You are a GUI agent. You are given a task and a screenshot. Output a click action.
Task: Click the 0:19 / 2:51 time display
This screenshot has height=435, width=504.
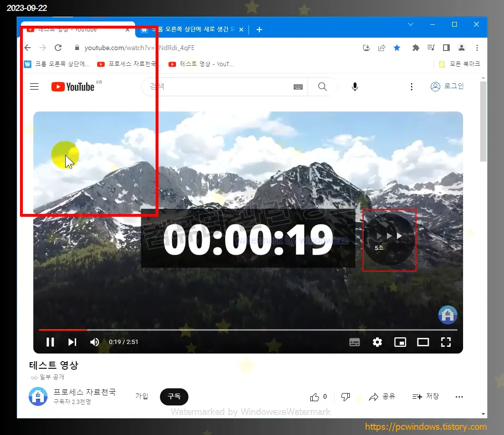click(x=123, y=342)
